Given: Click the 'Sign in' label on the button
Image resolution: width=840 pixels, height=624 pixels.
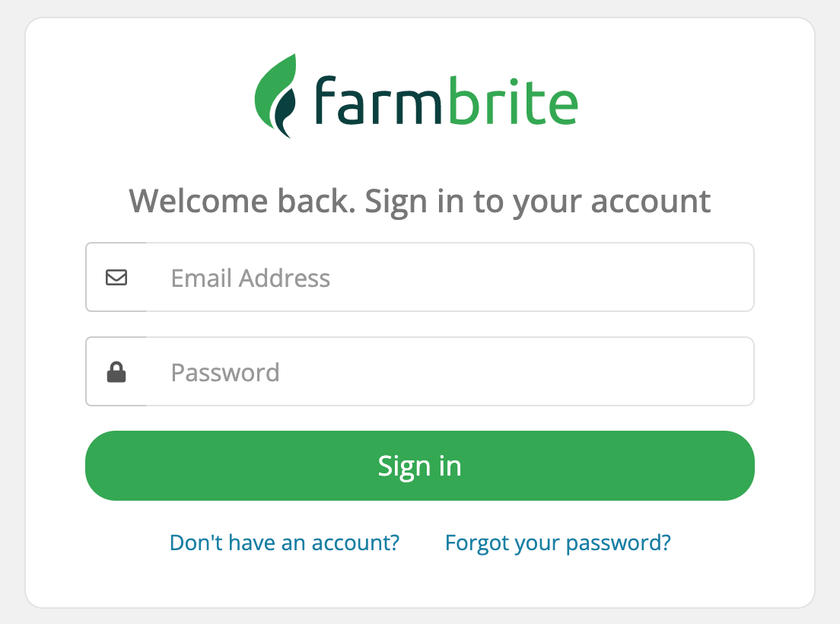Looking at the screenshot, I should [420, 466].
